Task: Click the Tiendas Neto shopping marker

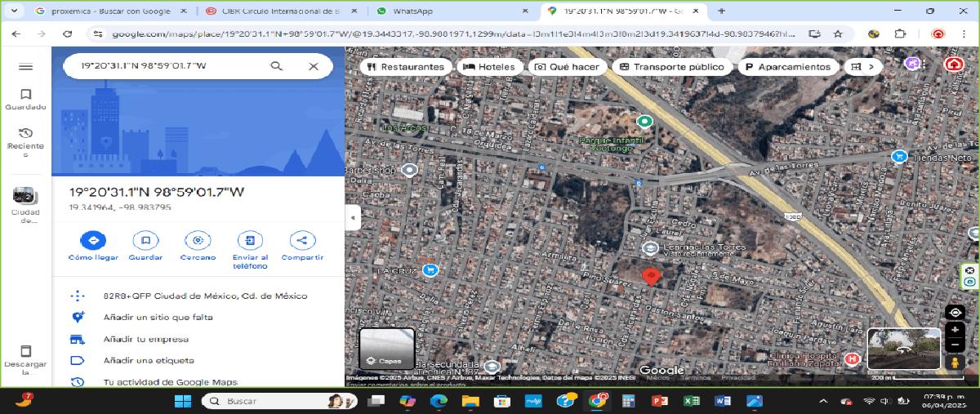Action: point(899,156)
